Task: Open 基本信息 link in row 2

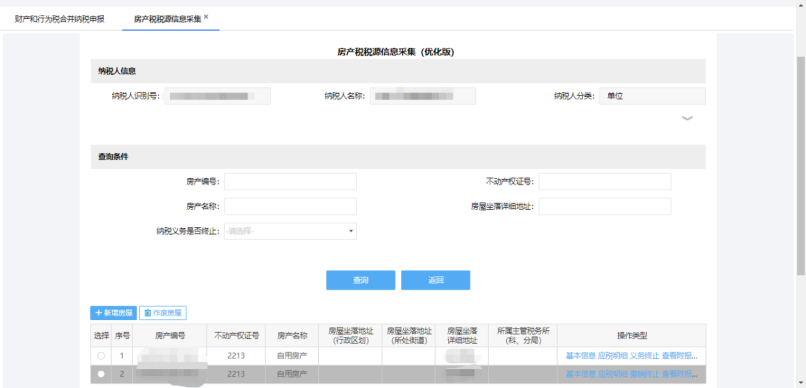Action: point(580,374)
